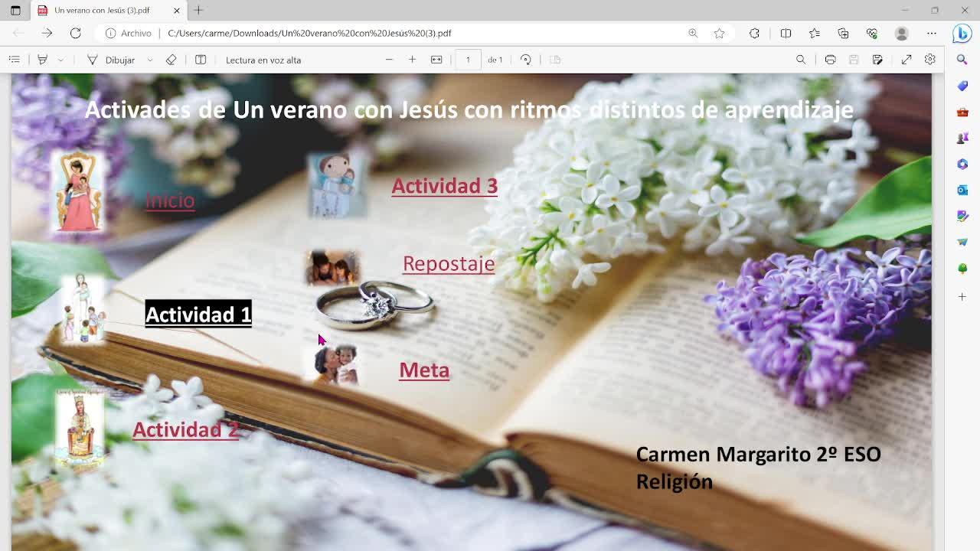Open the page view options

pos(201,60)
